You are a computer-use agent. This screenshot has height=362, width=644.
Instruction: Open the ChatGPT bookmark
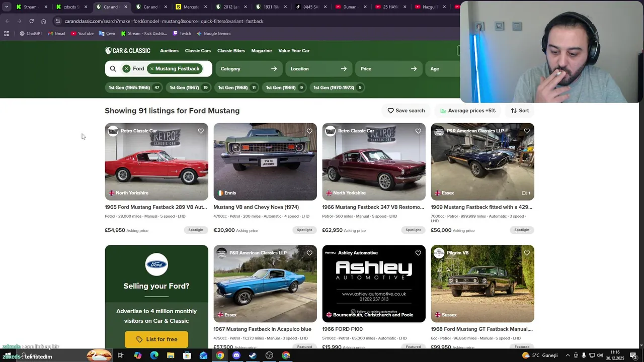[30, 34]
